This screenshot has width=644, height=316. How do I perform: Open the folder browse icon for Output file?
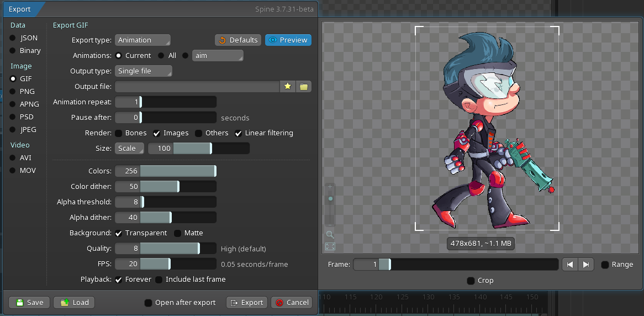(x=304, y=86)
